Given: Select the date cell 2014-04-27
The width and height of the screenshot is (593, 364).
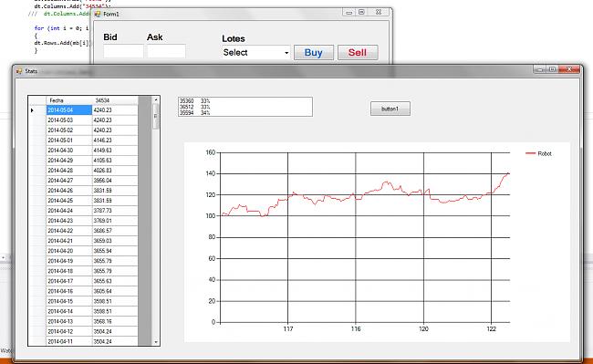Looking at the screenshot, I should point(68,181).
